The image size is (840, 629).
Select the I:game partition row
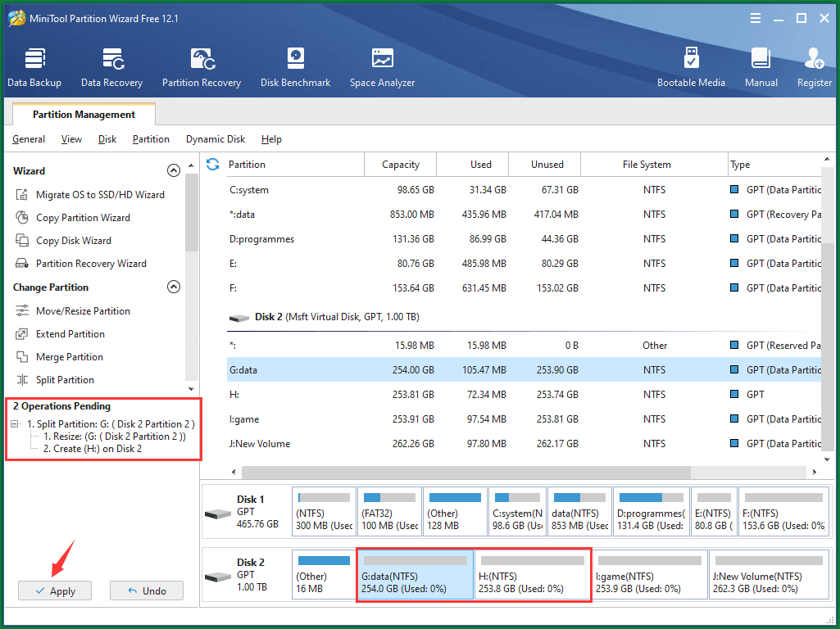coord(524,419)
